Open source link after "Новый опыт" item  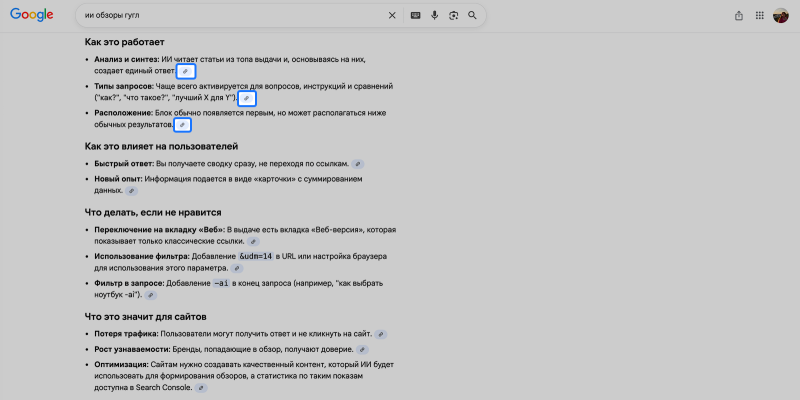click(x=131, y=190)
